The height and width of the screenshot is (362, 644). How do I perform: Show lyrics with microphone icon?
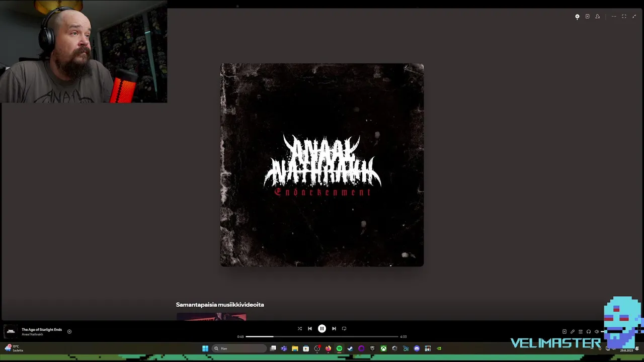coord(573,332)
